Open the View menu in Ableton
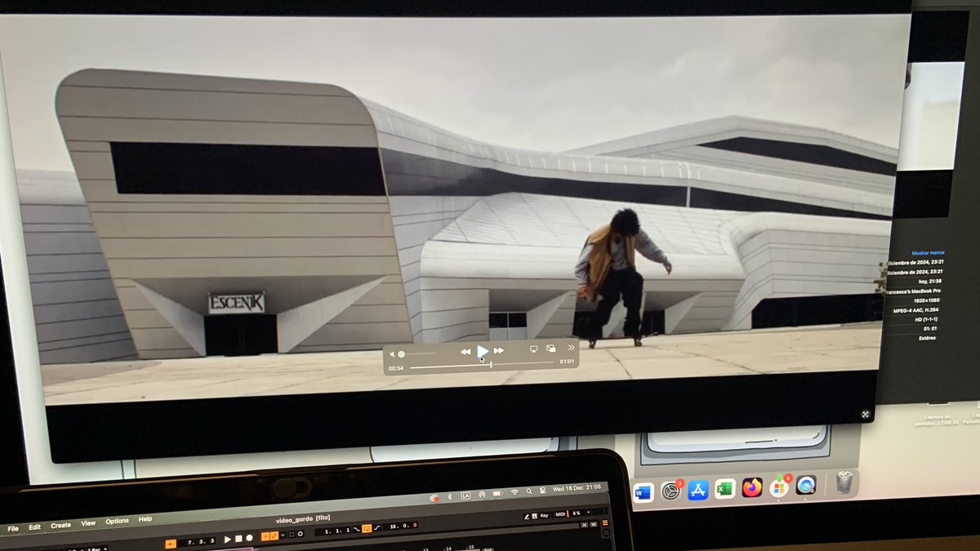Image resolution: width=980 pixels, height=551 pixels. coord(88,523)
